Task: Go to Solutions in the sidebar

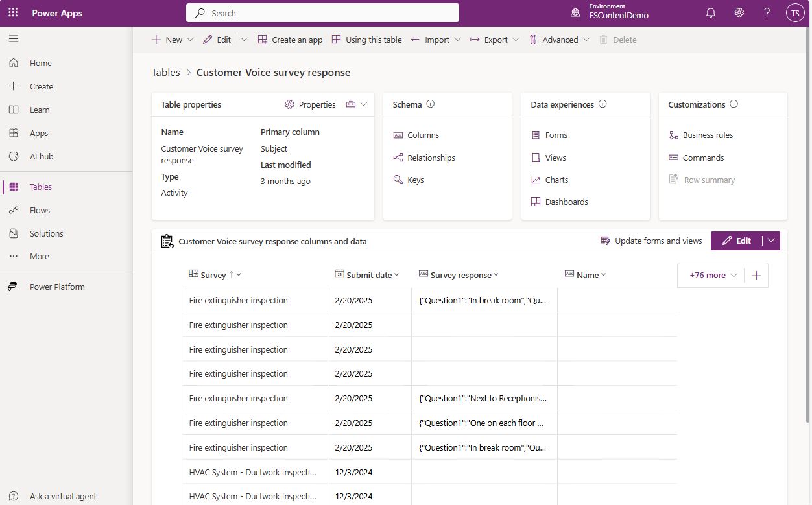Action: (46, 233)
